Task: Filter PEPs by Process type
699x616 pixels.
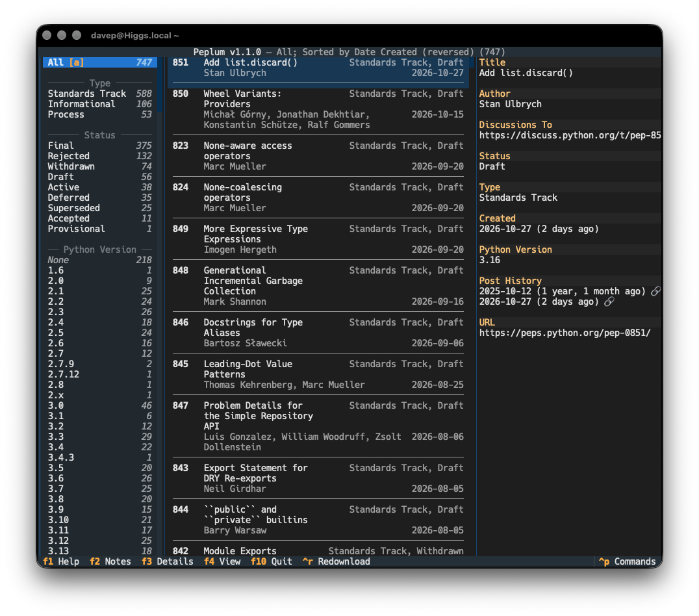Action: [x=100, y=114]
